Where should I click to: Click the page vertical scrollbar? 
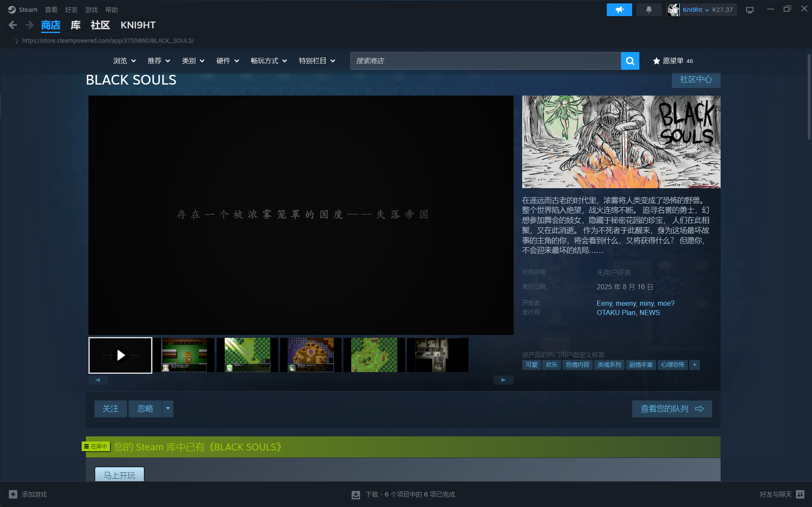pos(809,97)
